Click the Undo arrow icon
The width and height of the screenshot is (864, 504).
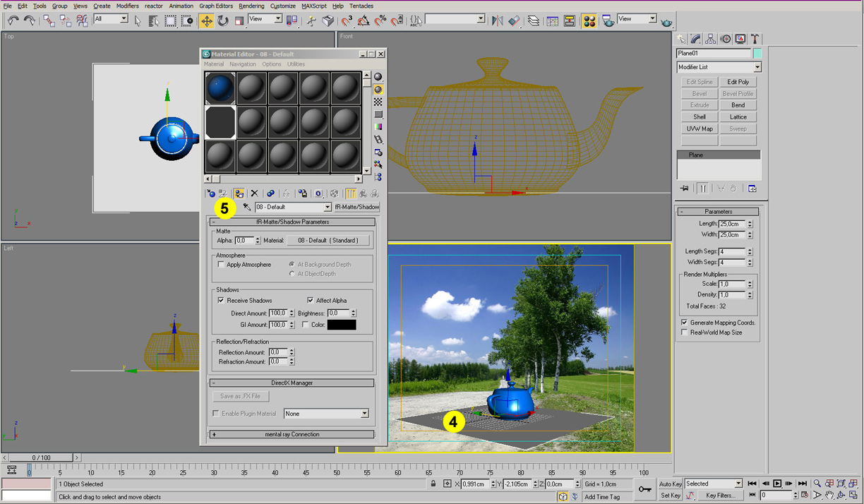[x=13, y=21]
